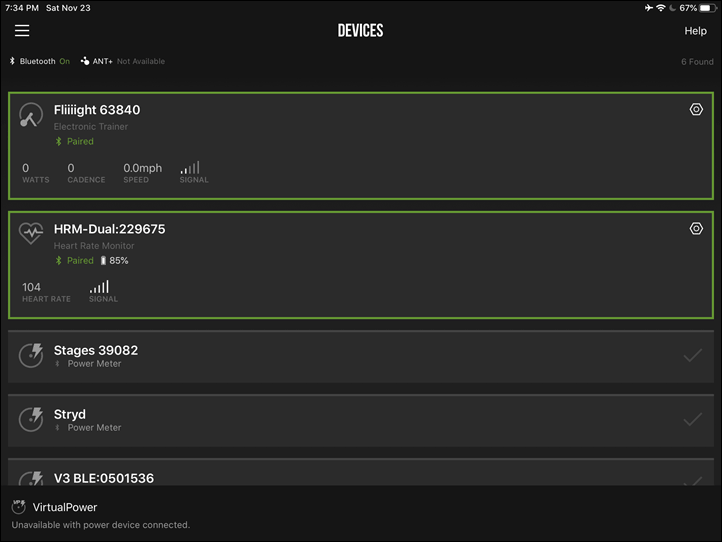Image resolution: width=722 pixels, height=542 pixels.
Task: Click the Fliiiight signal strength bars
Action: 190,167
